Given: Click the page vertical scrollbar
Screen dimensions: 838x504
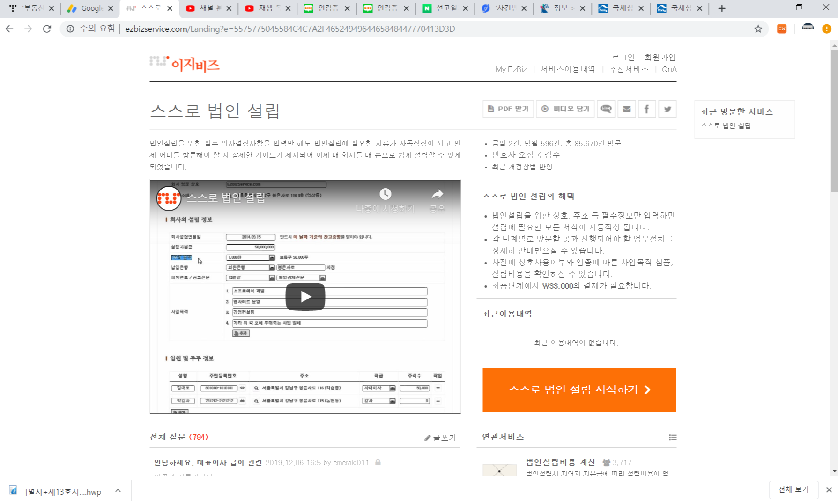Looking at the screenshot, I should (834, 122).
